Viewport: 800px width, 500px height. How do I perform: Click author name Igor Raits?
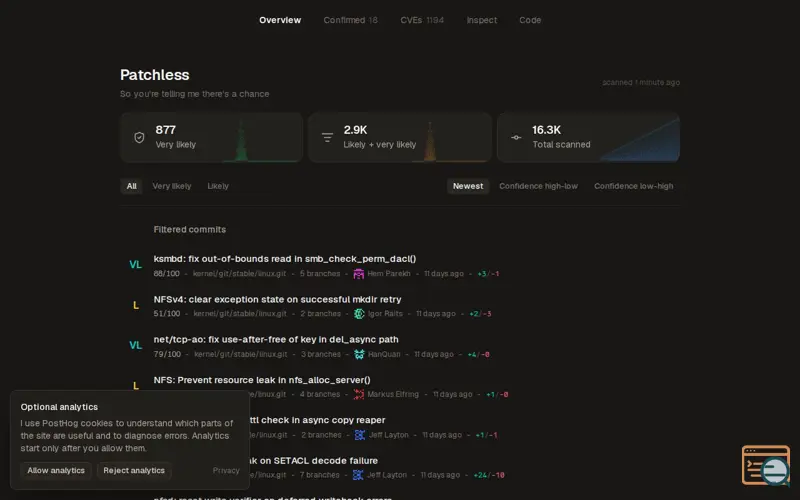tap(385, 314)
